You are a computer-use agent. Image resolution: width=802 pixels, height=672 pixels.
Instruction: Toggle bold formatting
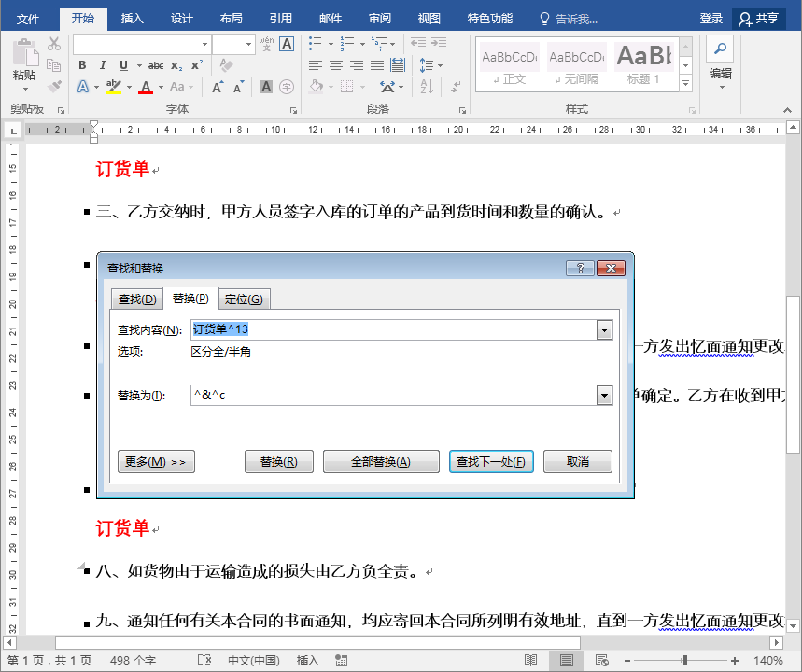[82, 64]
